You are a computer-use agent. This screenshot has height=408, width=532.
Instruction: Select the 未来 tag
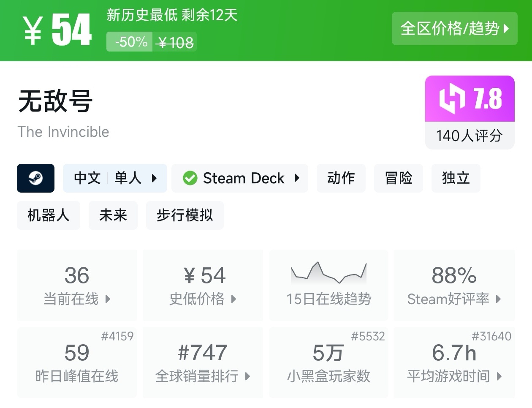pos(113,215)
